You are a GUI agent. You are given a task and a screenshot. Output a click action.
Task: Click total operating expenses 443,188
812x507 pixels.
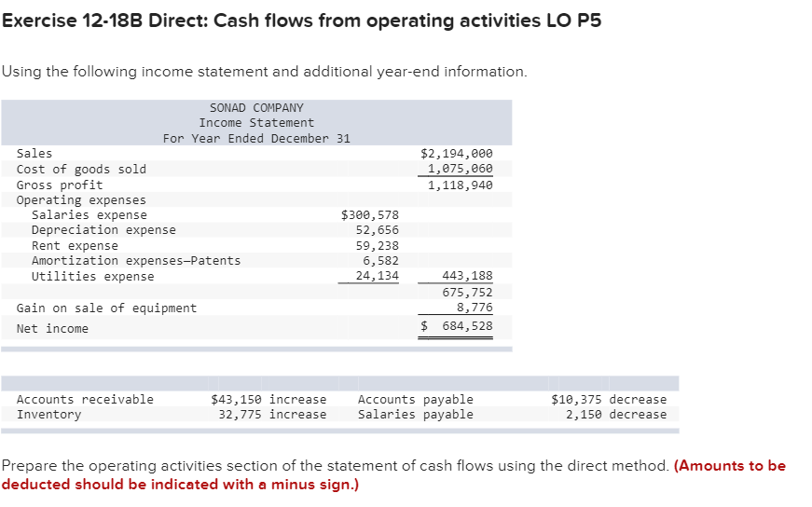click(467, 276)
